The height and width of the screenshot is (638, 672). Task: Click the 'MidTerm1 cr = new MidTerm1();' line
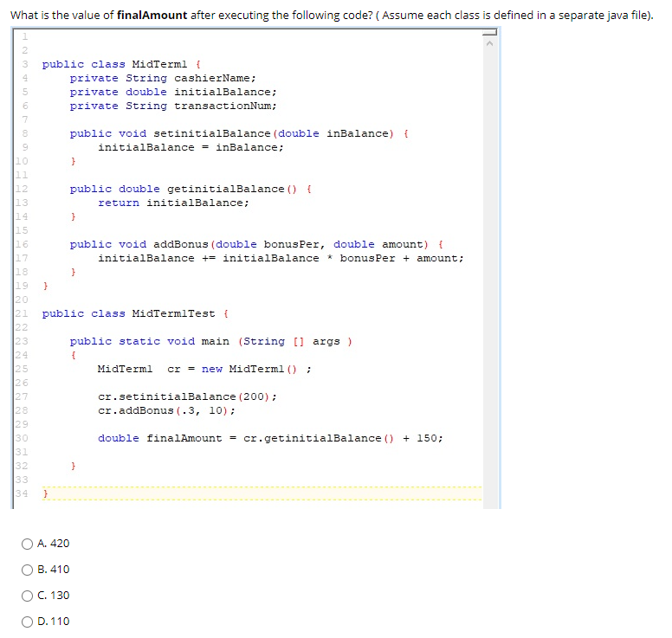(x=204, y=369)
